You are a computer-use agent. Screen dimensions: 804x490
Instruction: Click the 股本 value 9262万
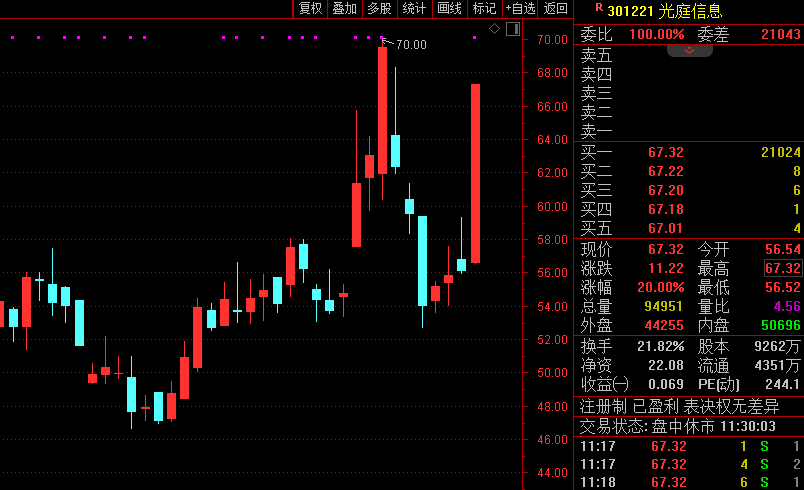pyautogui.click(x=777, y=346)
